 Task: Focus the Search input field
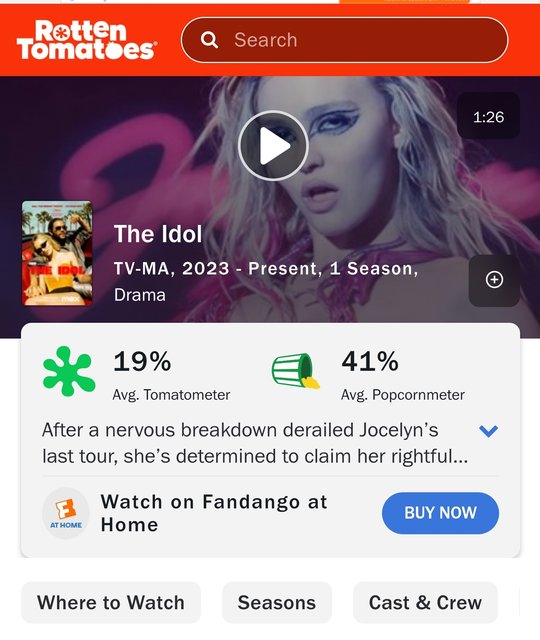pyautogui.click(x=344, y=40)
